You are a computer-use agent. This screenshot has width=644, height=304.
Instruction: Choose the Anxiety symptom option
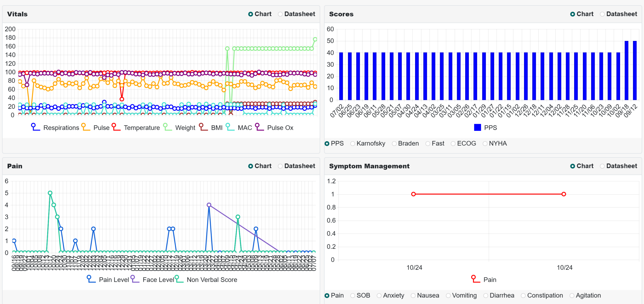pos(390,295)
